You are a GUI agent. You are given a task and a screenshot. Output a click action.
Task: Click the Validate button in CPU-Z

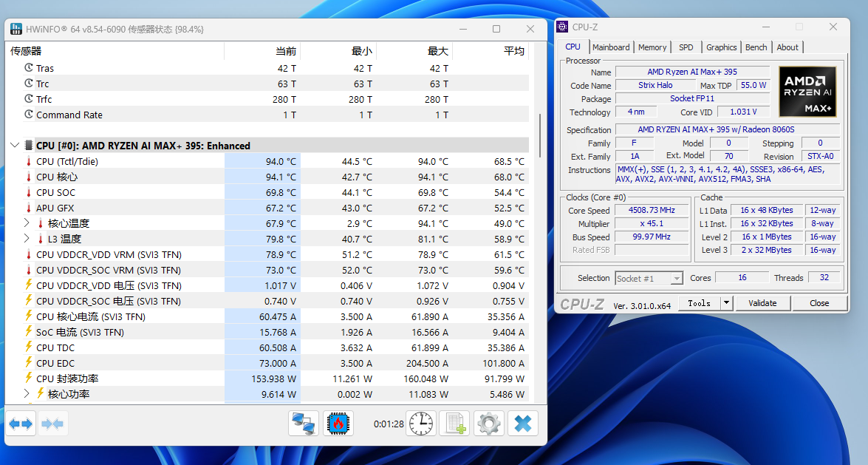[x=762, y=303]
